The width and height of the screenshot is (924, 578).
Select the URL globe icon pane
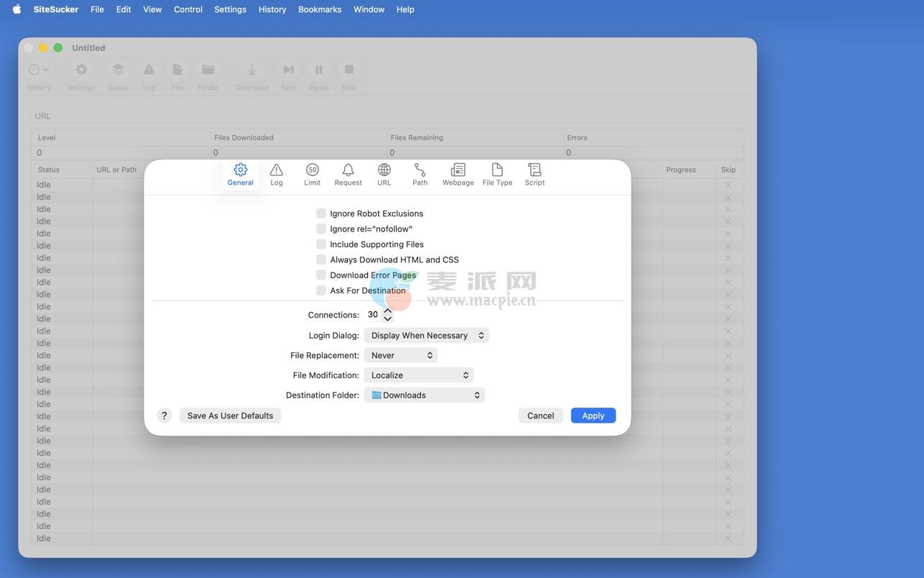[x=384, y=174]
